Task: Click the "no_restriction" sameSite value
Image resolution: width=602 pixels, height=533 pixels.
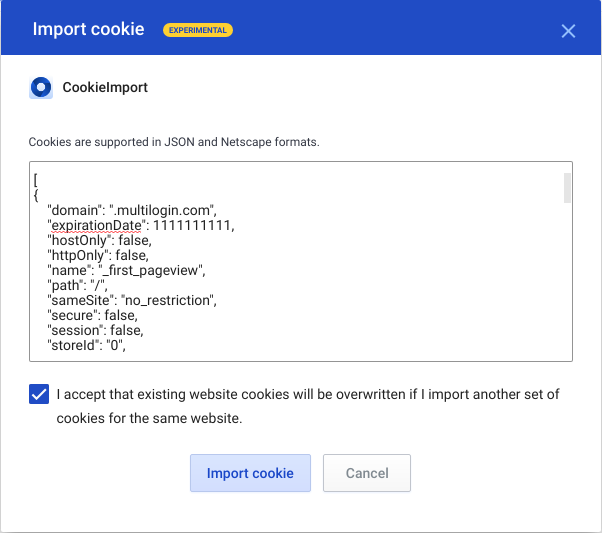Action: point(169,301)
